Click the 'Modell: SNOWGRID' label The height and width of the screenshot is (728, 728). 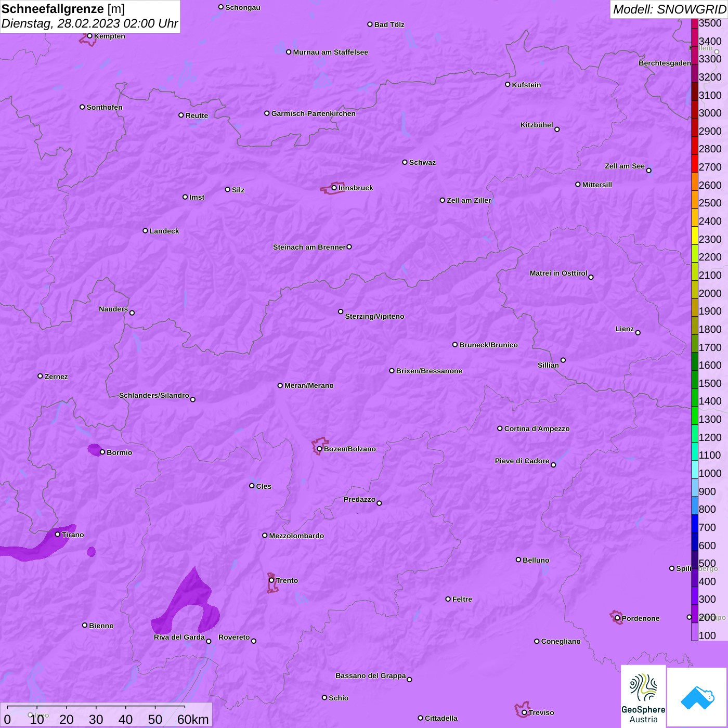[669, 9]
